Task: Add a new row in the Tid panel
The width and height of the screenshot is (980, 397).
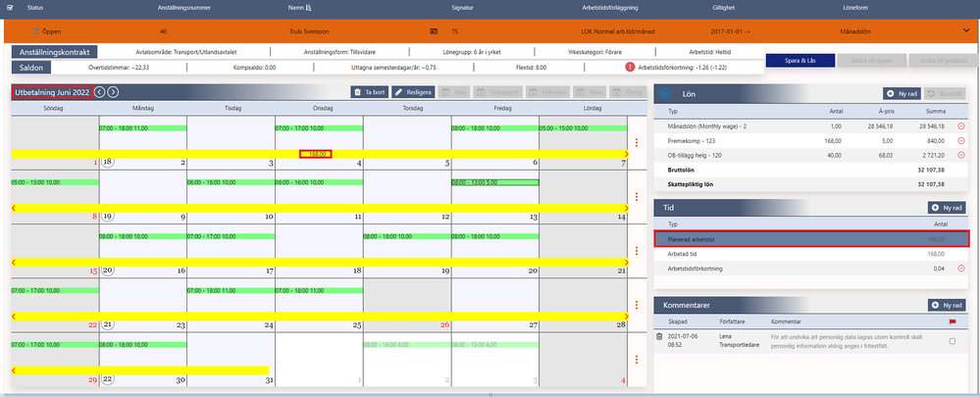Action: coord(949,207)
